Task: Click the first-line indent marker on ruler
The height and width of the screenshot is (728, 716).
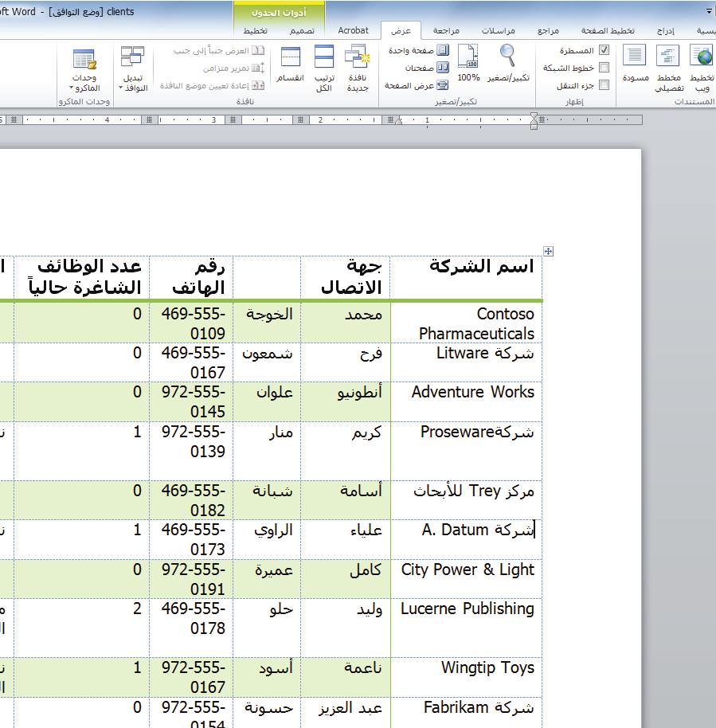Action: [x=534, y=115]
